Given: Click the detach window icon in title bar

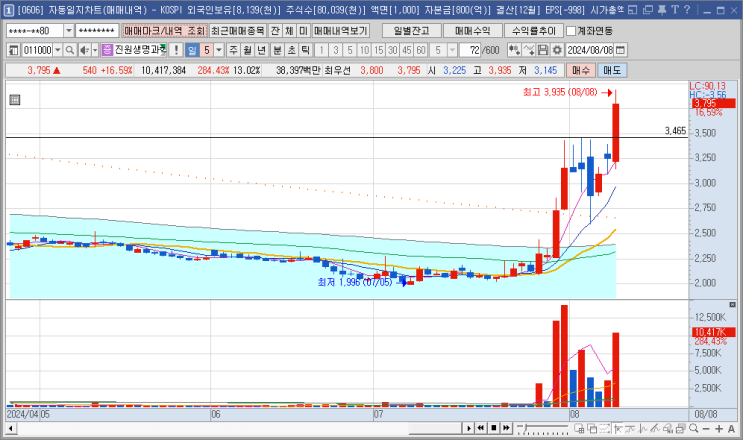Looking at the screenshot, I should click(632, 9).
